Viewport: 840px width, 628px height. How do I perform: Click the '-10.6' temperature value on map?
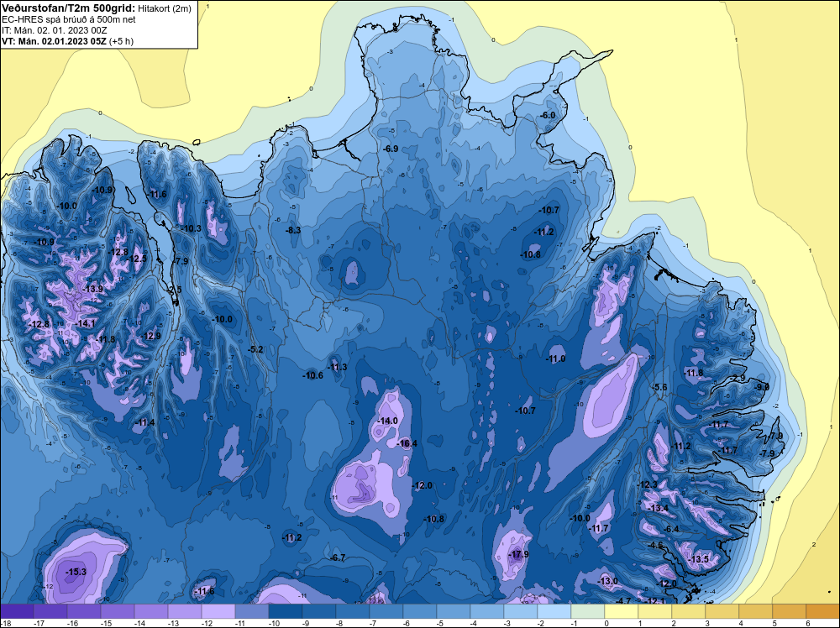point(312,375)
